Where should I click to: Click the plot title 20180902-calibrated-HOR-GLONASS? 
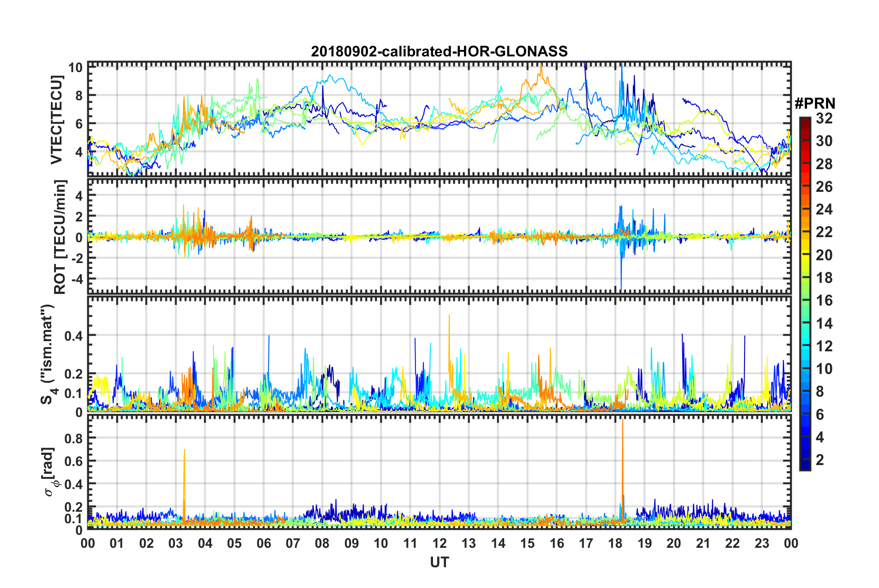pyautogui.click(x=439, y=51)
